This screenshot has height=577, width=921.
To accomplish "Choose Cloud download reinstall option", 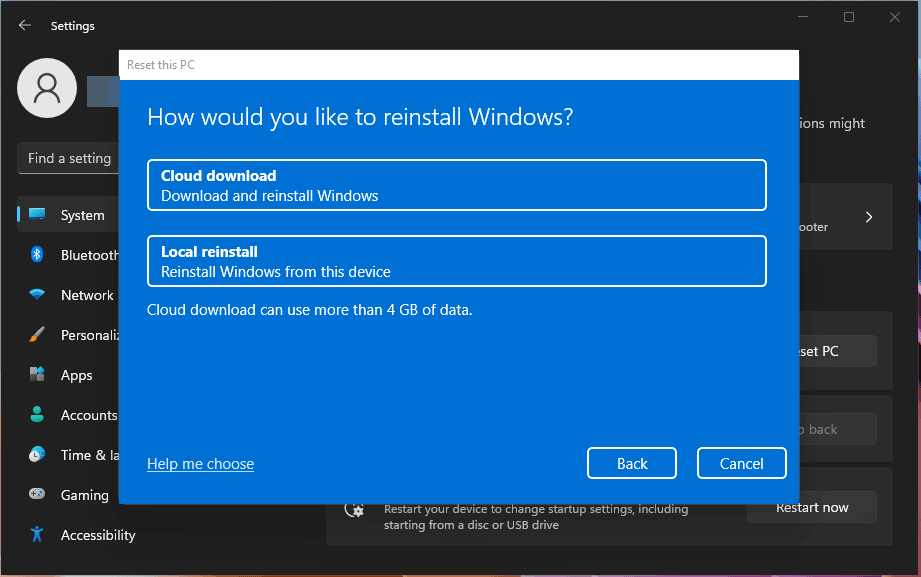I will coord(456,185).
